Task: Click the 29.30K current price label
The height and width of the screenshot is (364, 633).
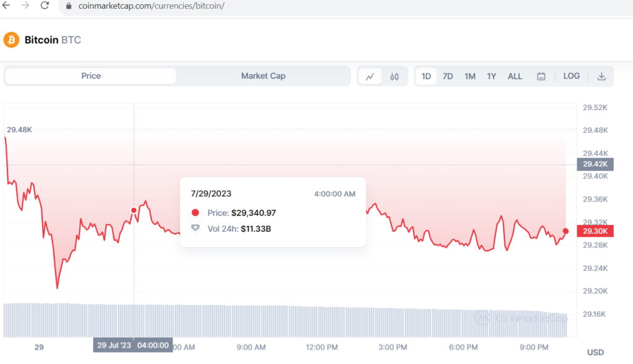Action: pyautogui.click(x=594, y=231)
